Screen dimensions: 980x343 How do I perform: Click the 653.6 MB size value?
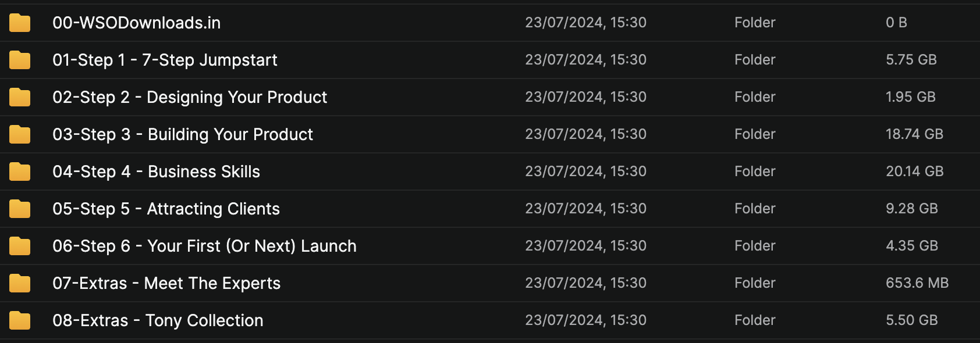917,283
